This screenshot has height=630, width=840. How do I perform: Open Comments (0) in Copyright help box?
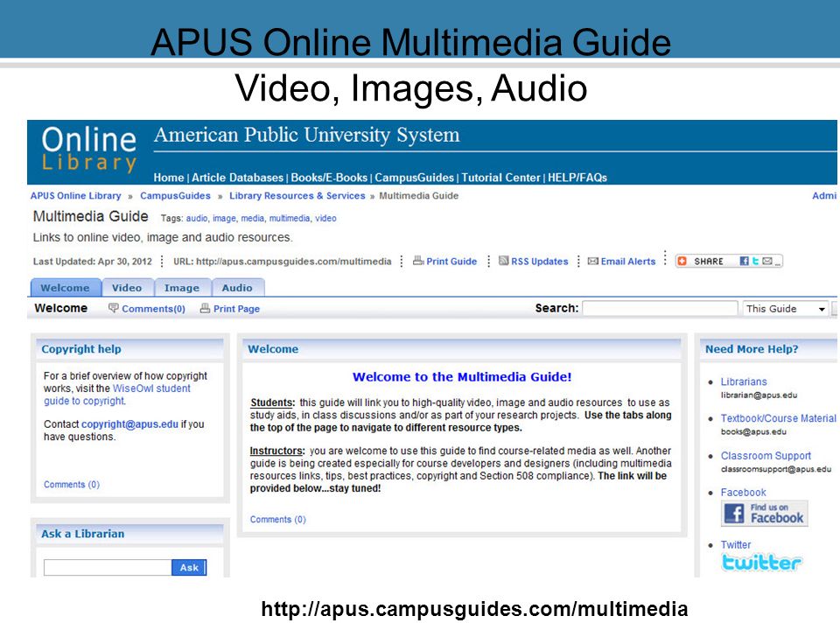click(x=72, y=484)
